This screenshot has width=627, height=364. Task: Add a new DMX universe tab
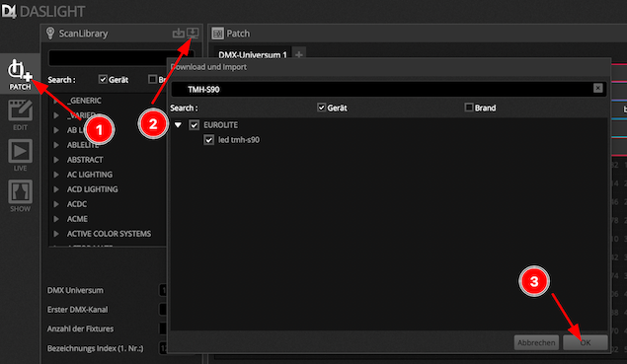[x=299, y=54]
